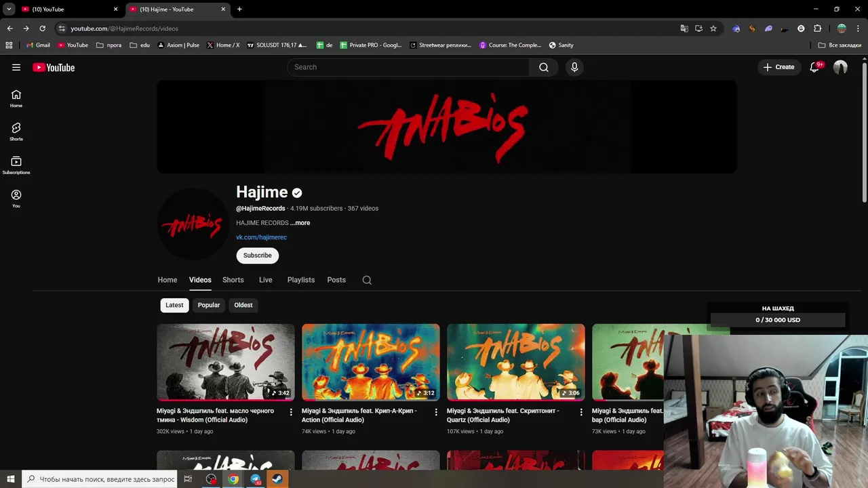Open Task View on the taskbar
Screen dimensions: 868x488
tap(188, 479)
